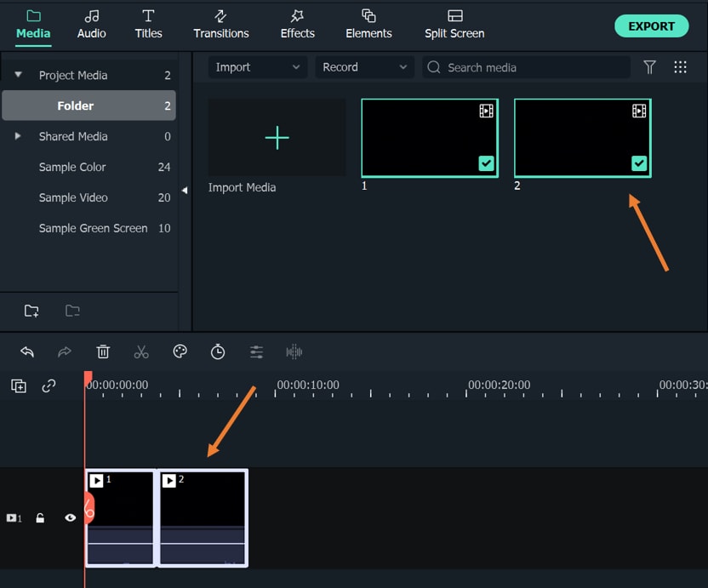Click the Delete trash icon
This screenshot has width=708, height=588.
click(x=103, y=351)
